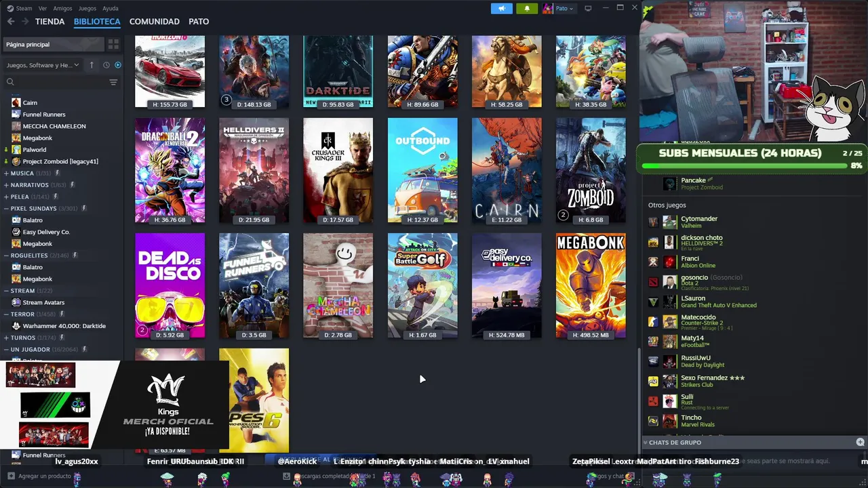This screenshot has height=488, width=868.
Task: Click the Página principal button
Action: click(x=53, y=44)
